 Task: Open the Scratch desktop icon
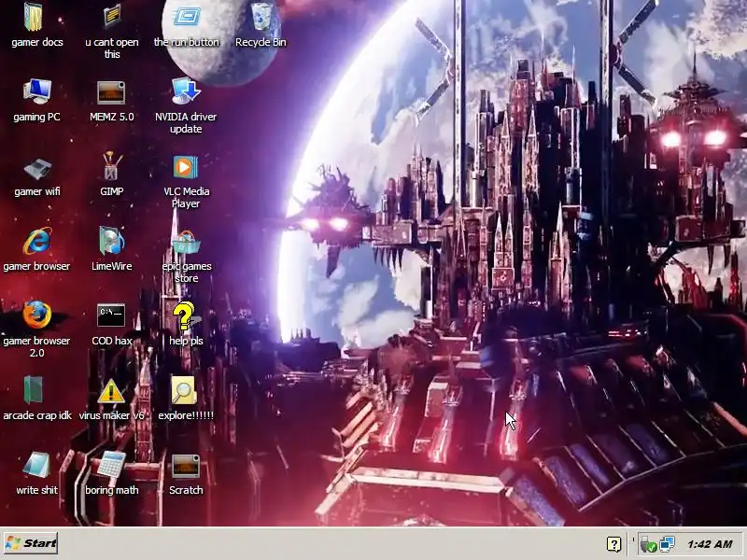pos(186,465)
